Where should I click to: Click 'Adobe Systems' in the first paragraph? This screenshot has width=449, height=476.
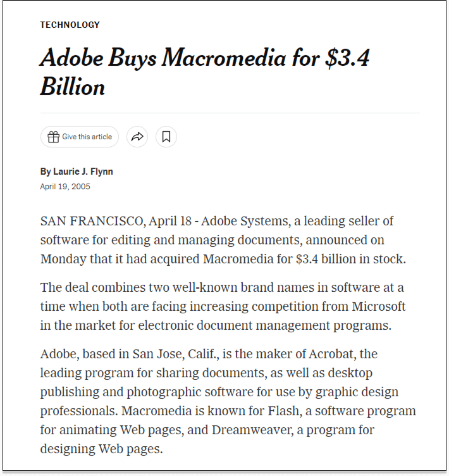tap(245, 222)
